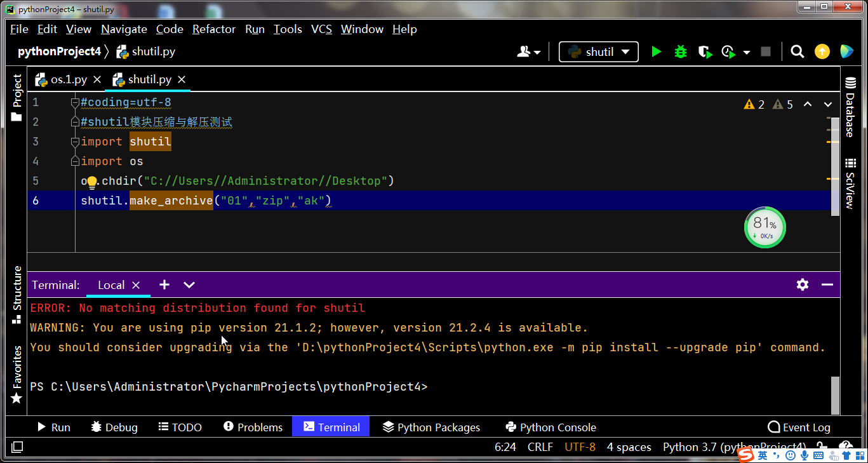Profile the script with the clock-play icon
Screen dimensions: 868x463
point(728,51)
